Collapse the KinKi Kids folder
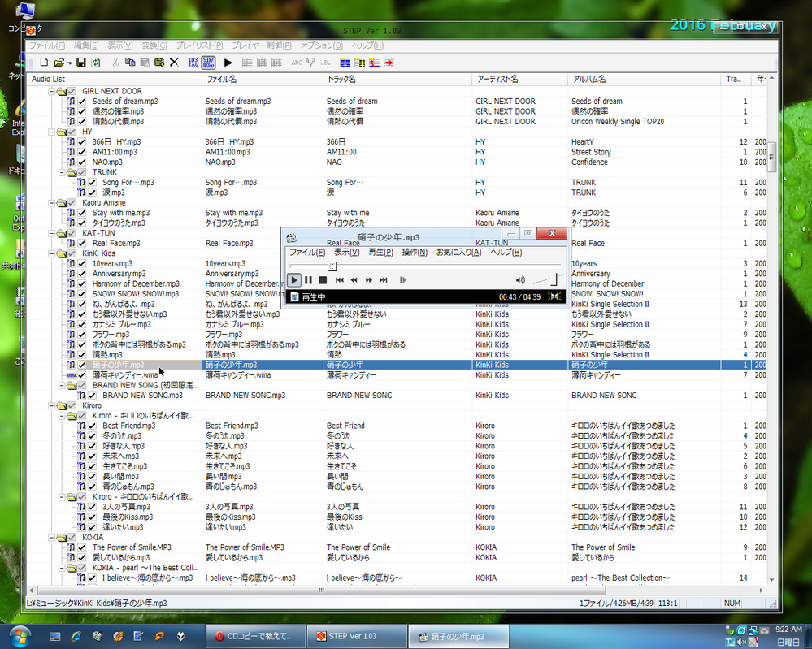 tap(52, 253)
